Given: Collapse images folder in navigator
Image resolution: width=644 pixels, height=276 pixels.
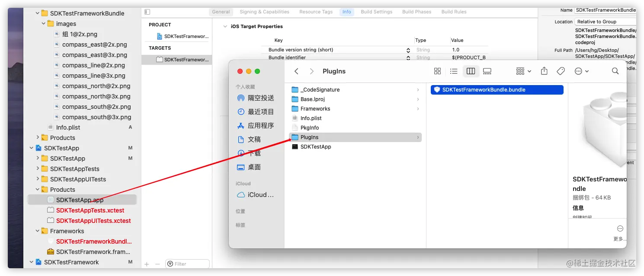Looking at the screenshot, I should [44, 24].
